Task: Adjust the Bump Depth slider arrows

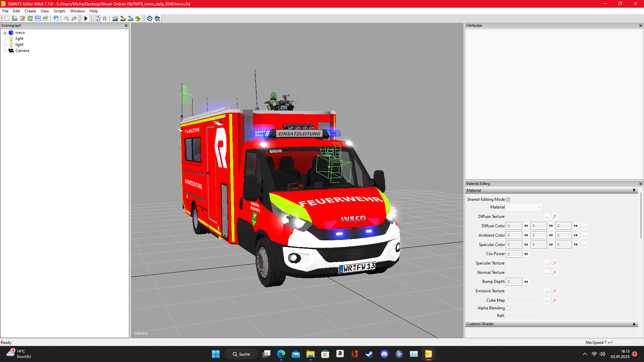Action: point(526,282)
